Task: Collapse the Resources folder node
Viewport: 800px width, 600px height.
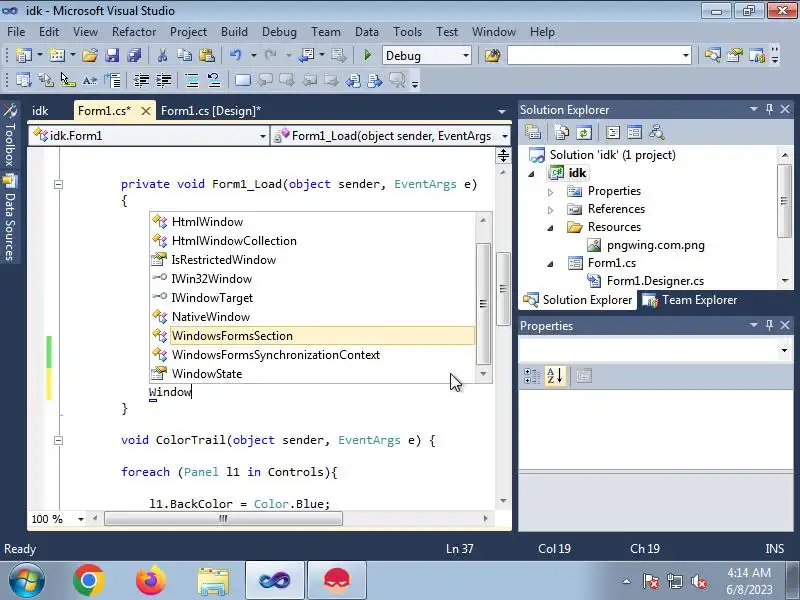Action: click(551, 228)
